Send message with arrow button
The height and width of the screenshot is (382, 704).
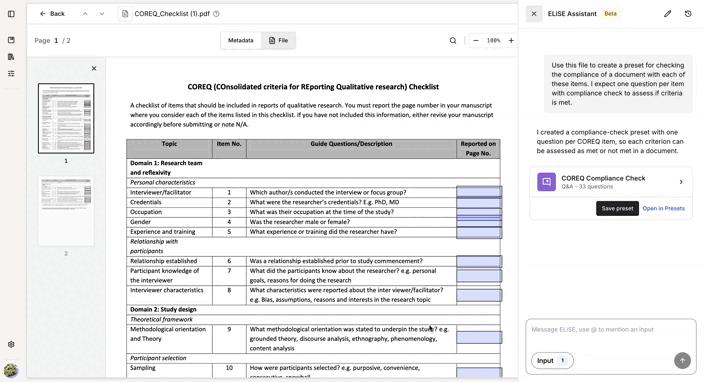tap(682, 360)
